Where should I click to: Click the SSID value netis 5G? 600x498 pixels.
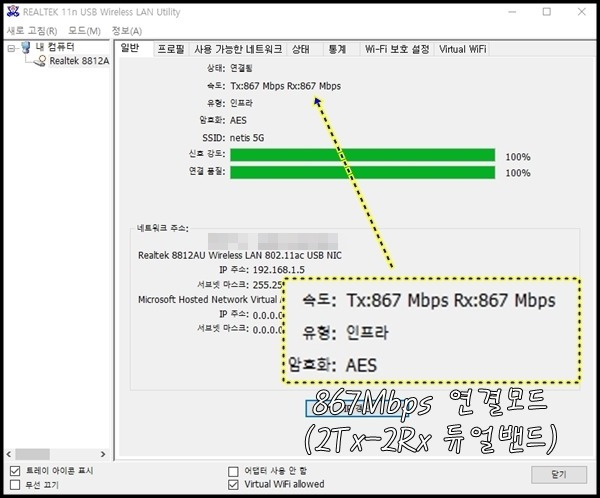(x=247, y=138)
